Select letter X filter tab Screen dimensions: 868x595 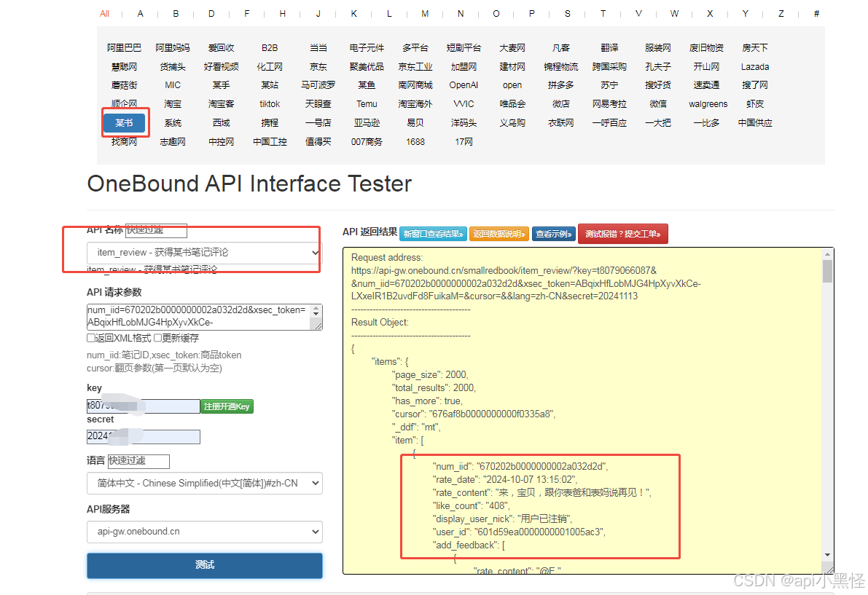click(710, 14)
